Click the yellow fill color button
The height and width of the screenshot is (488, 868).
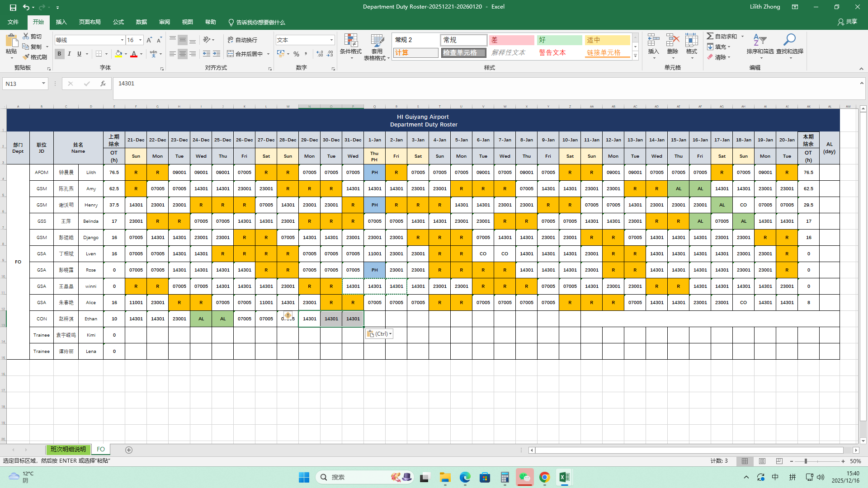[118, 54]
